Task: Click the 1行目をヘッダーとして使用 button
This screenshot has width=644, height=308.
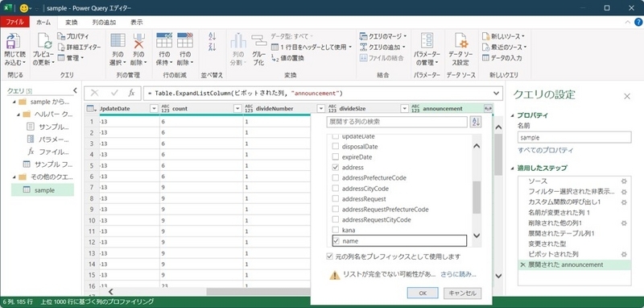Action: click(312, 47)
